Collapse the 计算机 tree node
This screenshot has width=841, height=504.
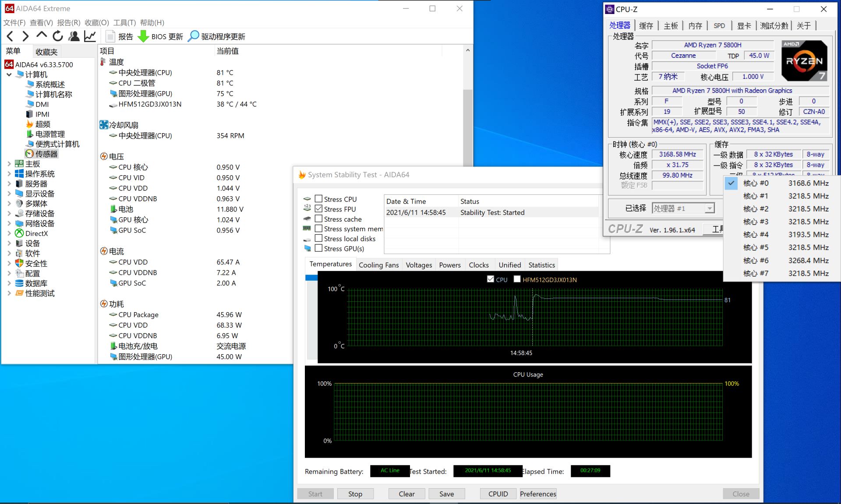pyautogui.click(x=9, y=74)
